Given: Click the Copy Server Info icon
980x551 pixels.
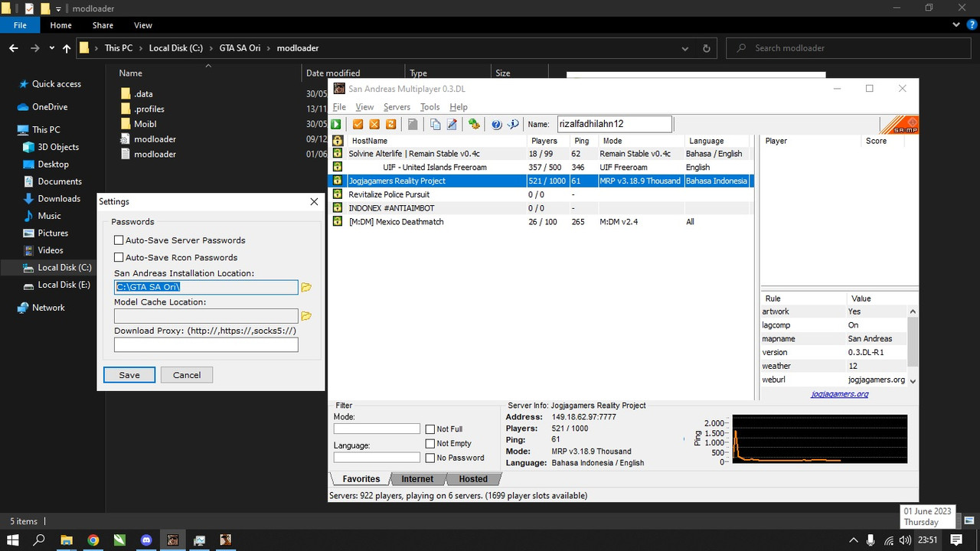Looking at the screenshot, I should (435, 124).
